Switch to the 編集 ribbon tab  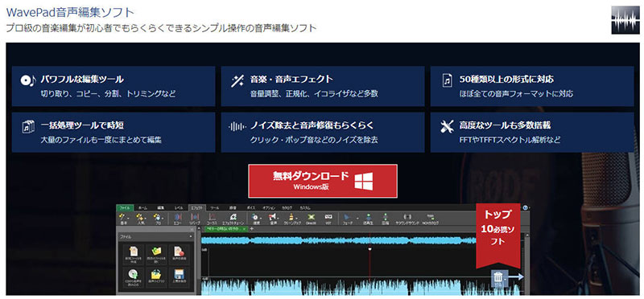pyautogui.click(x=160, y=208)
